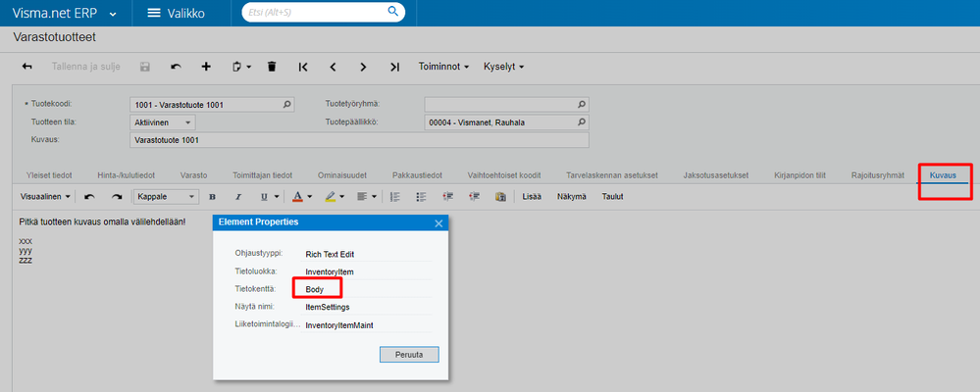Switch to the Toimittajan tiedot tab
Viewport: 980px width, 392px height.
[x=262, y=175]
